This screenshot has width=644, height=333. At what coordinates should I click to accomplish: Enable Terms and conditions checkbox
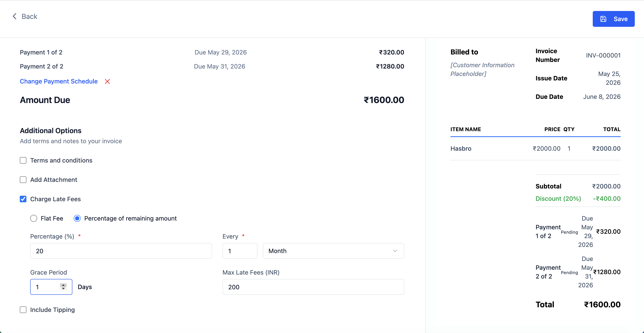point(23,160)
